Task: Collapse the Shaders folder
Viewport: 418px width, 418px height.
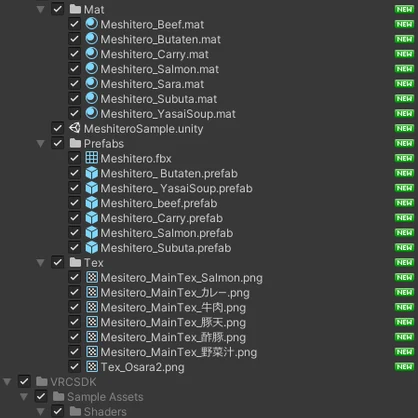Action: pos(41,412)
